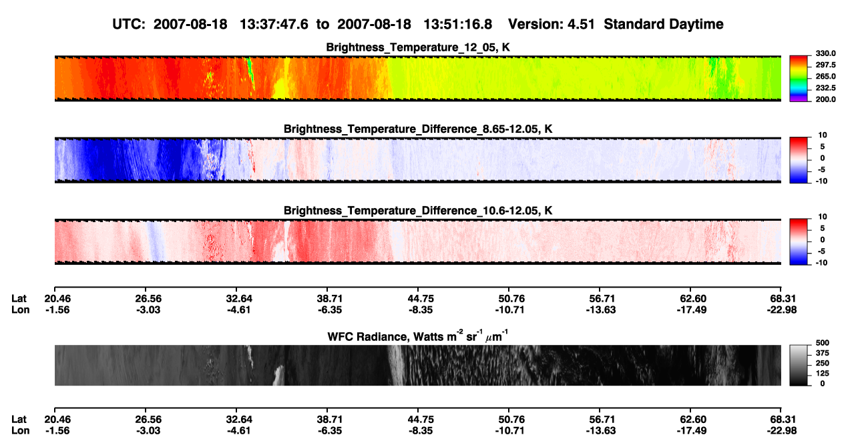The image size is (868, 445).
Task: Click the -10 tick of 10.6-12.05 colorbar
Action: tap(821, 262)
